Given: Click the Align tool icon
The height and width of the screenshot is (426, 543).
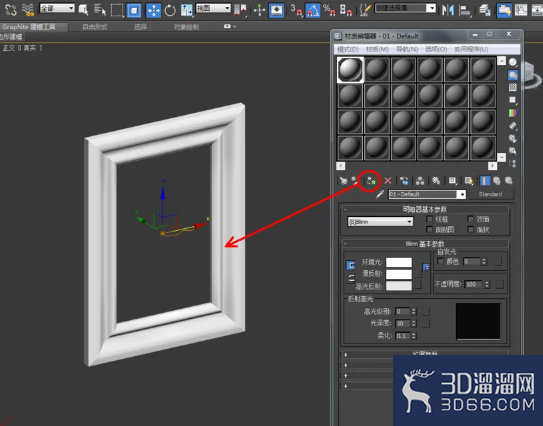Looking at the screenshot, I should [x=465, y=10].
